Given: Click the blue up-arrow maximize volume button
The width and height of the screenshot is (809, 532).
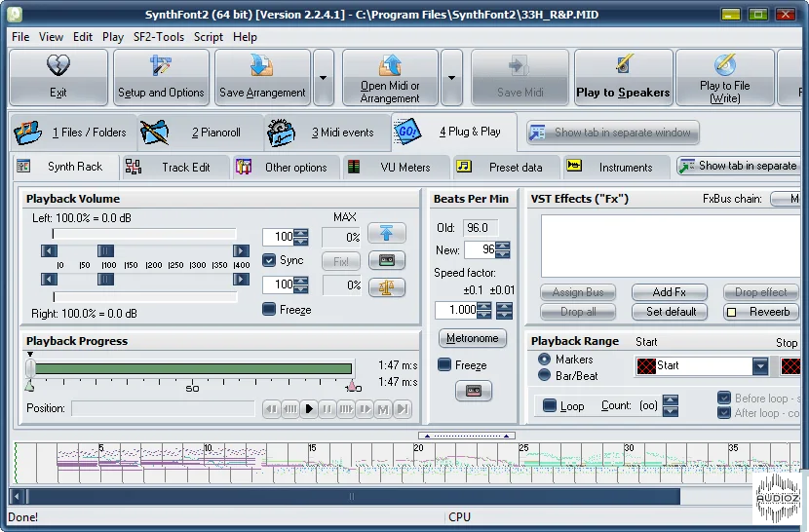Looking at the screenshot, I should (x=386, y=234).
